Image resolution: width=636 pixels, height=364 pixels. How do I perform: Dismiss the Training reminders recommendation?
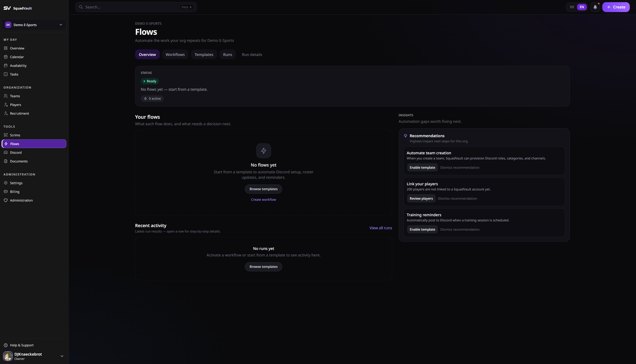460,230
